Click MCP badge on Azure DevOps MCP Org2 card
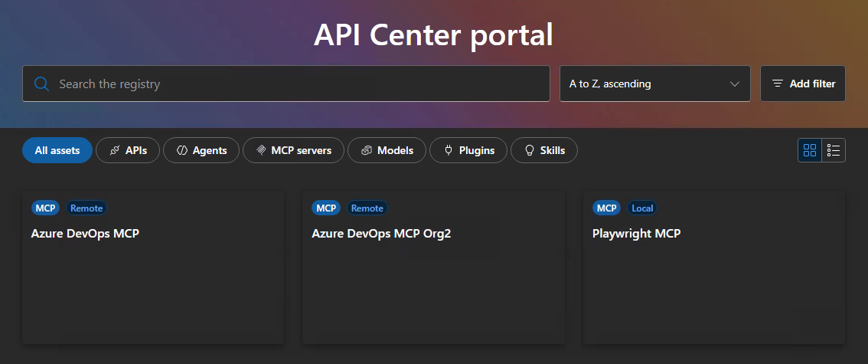This screenshot has width=868, height=364. click(x=326, y=208)
